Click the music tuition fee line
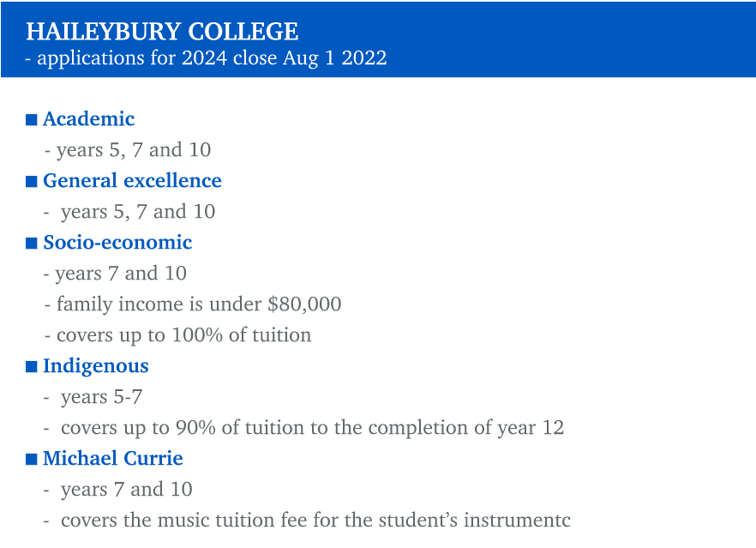The height and width of the screenshot is (548, 756). (x=307, y=520)
